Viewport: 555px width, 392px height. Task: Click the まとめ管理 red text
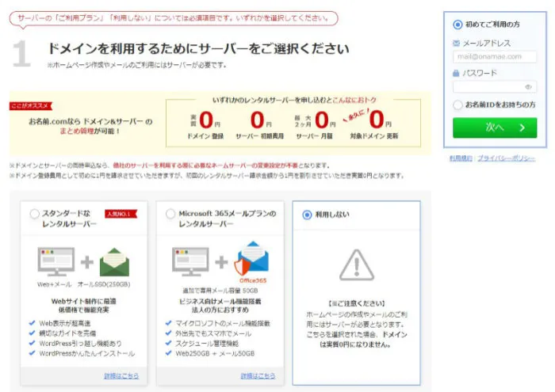point(76,131)
